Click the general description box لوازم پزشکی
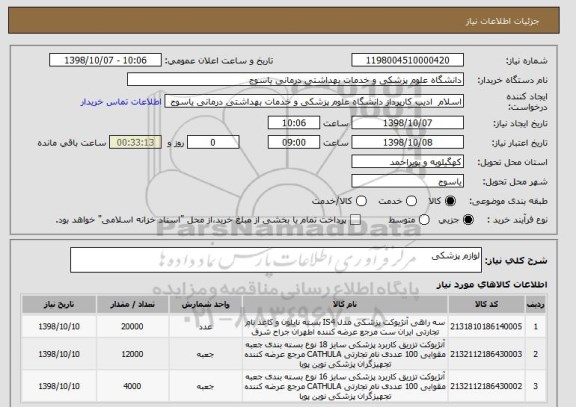 (x=276, y=260)
